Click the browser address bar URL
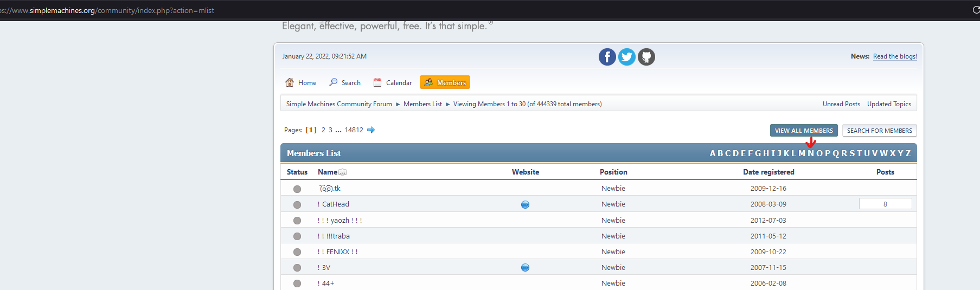Screen dimensions: 980x290 [x=107, y=10]
